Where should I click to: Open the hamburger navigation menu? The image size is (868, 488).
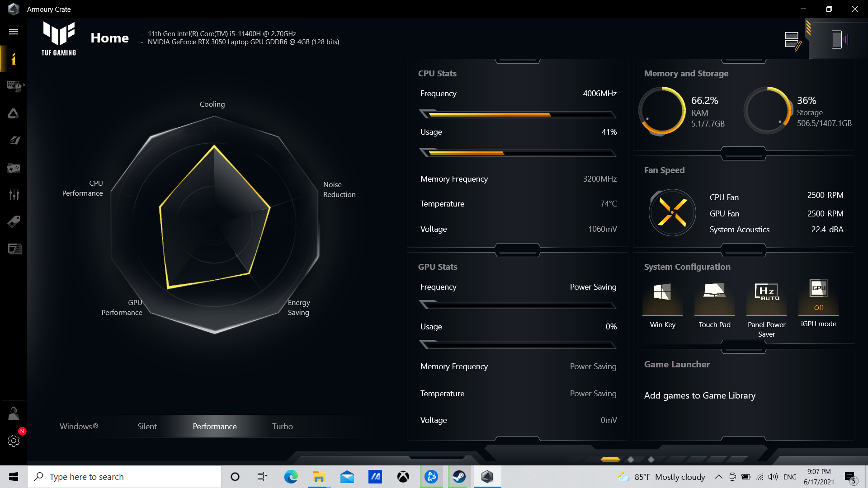(14, 32)
